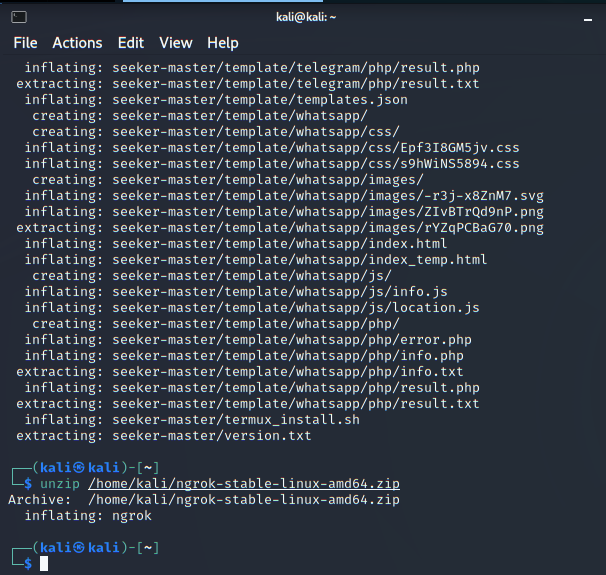Click the termux_install.sh line

click(x=192, y=420)
